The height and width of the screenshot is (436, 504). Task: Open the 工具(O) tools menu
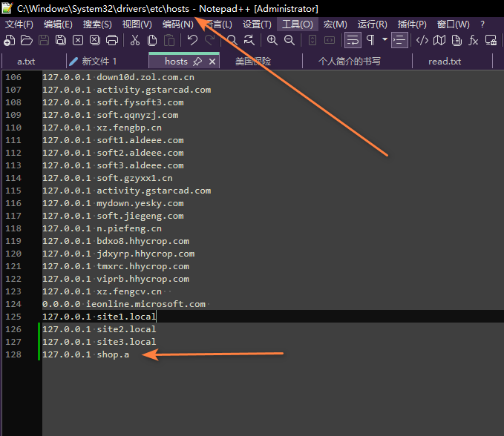pos(297,24)
